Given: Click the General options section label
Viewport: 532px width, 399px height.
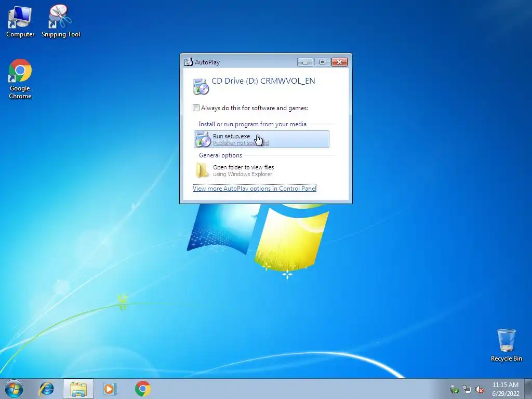Looking at the screenshot, I should point(220,155).
